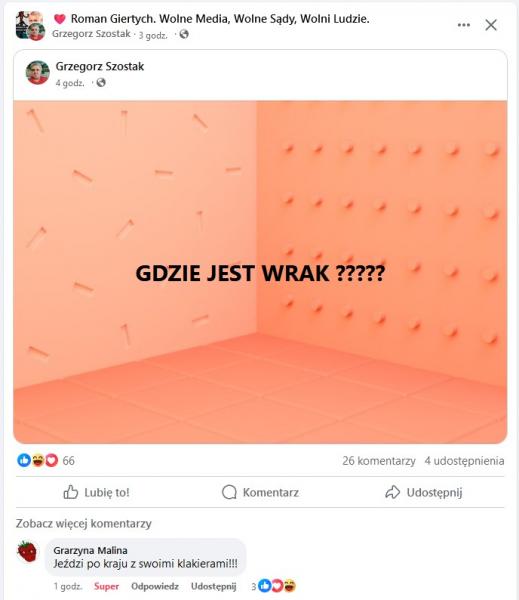
Task: Open Grarzyna Malina's profile name link
Action: (x=90, y=550)
